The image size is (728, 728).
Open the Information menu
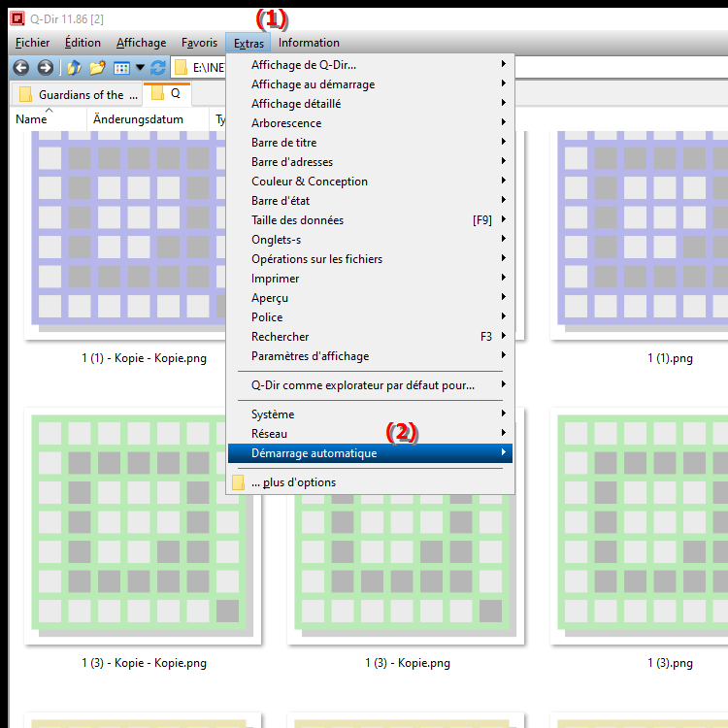pyautogui.click(x=309, y=43)
